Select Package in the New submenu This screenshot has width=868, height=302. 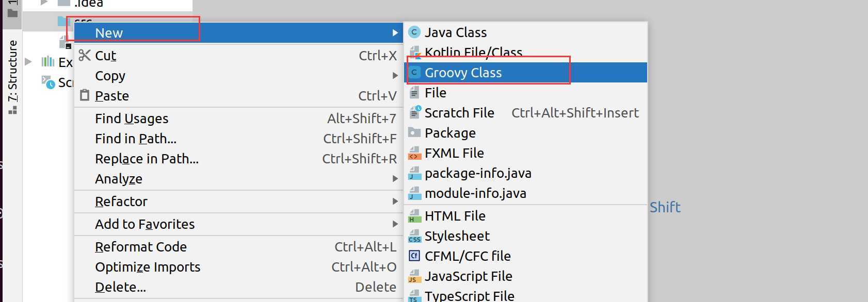point(450,133)
